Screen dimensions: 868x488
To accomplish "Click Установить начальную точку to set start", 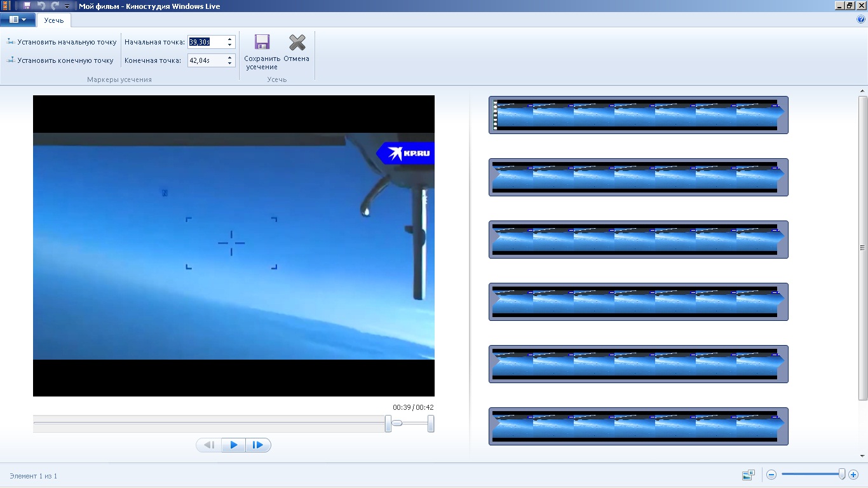I will (x=62, y=42).
